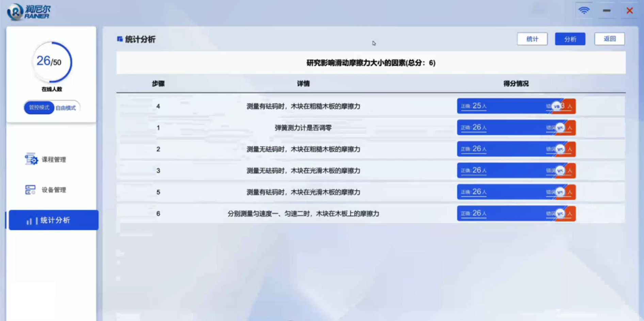Image resolution: width=644 pixels, height=321 pixels.
Task: Click the score bar for step 2
Action: pyautogui.click(x=516, y=149)
